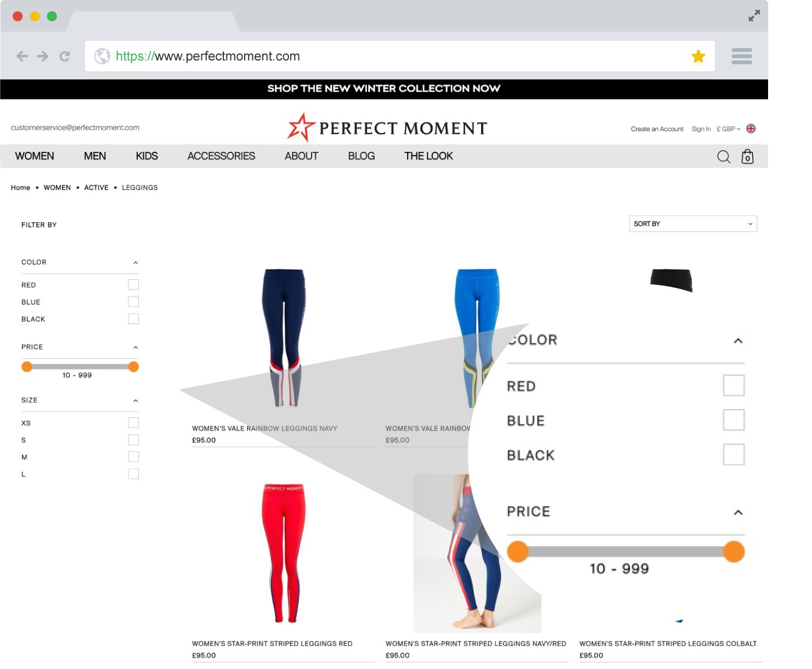
Task: Click the Star-Print Striped Leggings Colbalt title
Action: click(x=668, y=644)
